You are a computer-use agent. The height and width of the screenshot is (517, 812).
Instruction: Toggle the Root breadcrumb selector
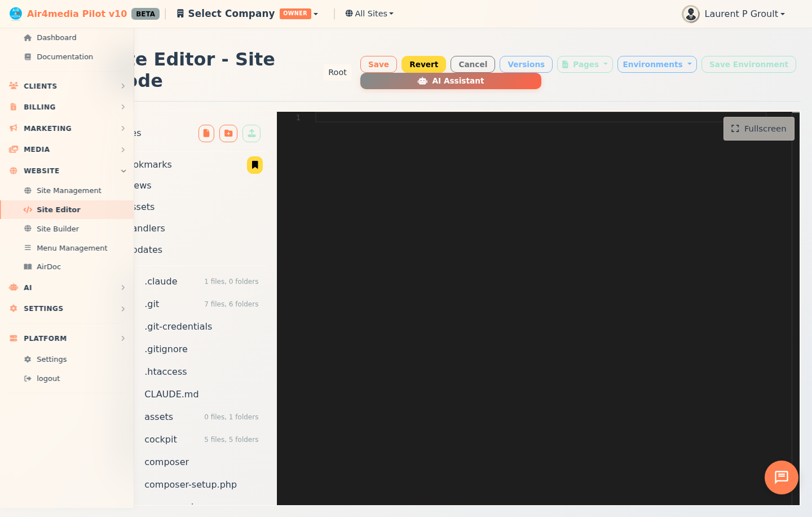pyautogui.click(x=337, y=72)
